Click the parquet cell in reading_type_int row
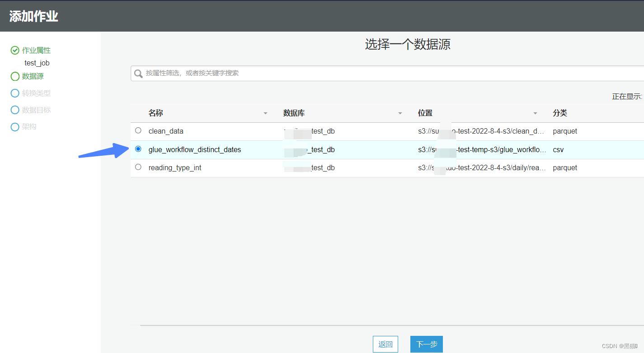 [565, 168]
